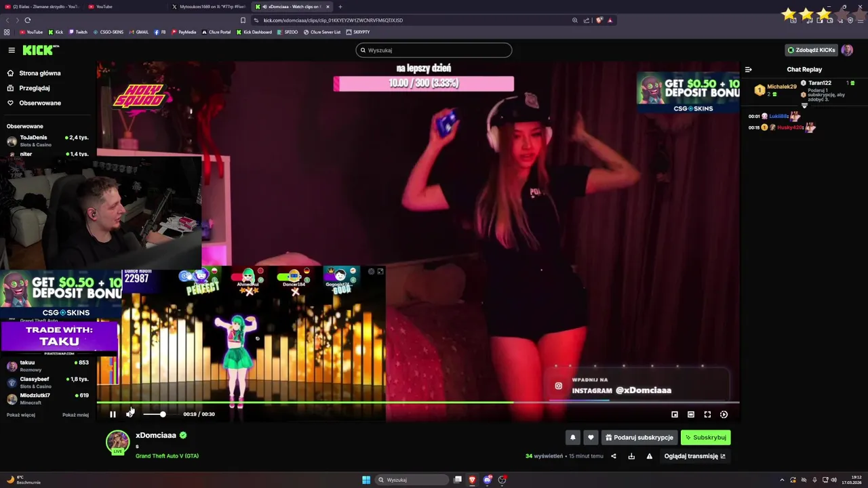This screenshot has height=488, width=868.
Task: Reload the page
Action: (x=28, y=20)
